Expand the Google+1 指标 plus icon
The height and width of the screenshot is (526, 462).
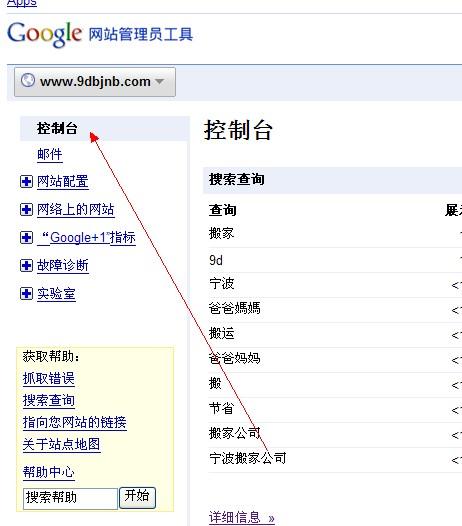[26, 238]
